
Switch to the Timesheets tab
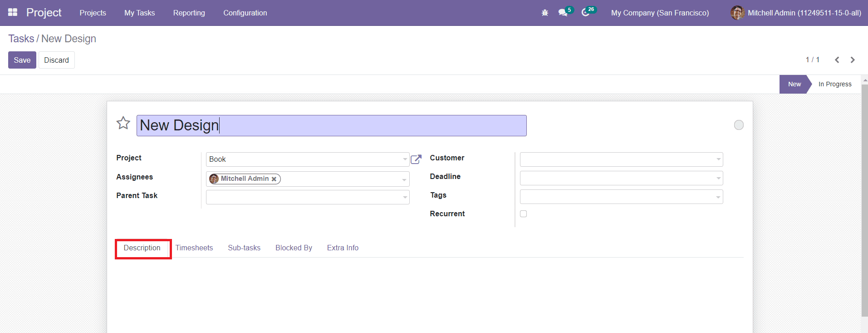click(194, 248)
